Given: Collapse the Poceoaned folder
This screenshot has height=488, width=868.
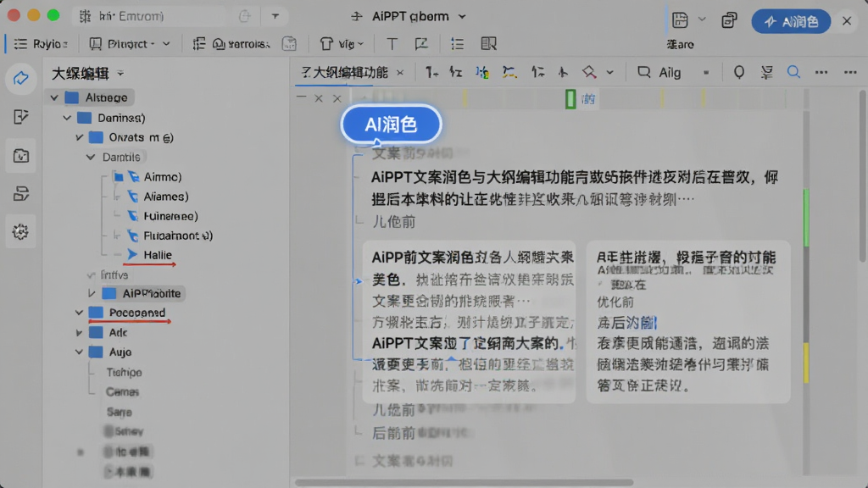Looking at the screenshot, I should pyautogui.click(x=79, y=313).
